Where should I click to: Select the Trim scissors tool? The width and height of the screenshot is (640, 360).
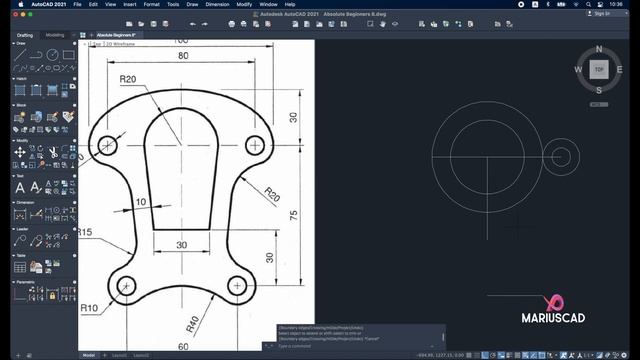53,153
